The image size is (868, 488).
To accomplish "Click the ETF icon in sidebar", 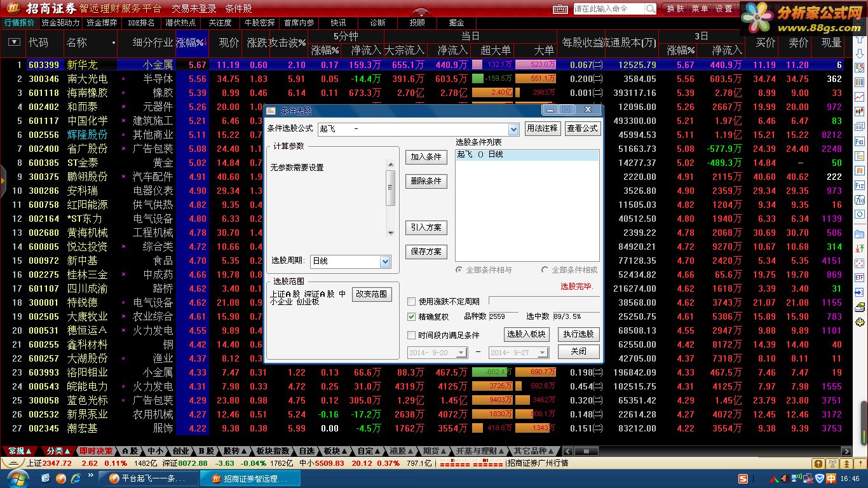I will pos(860,278).
